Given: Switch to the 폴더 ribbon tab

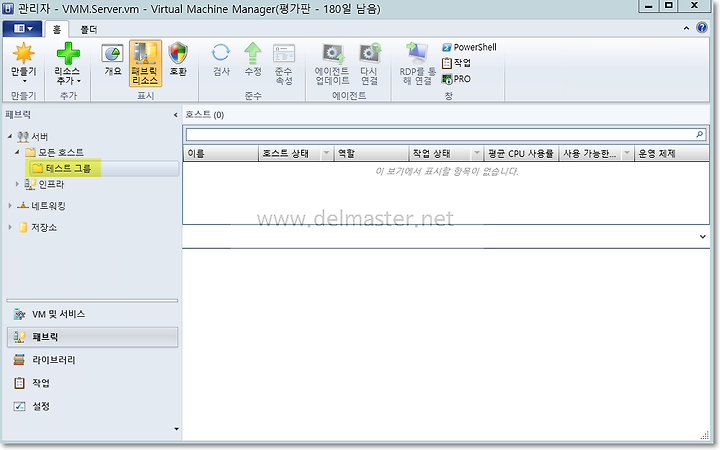Looking at the screenshot, I should point(89,29).
